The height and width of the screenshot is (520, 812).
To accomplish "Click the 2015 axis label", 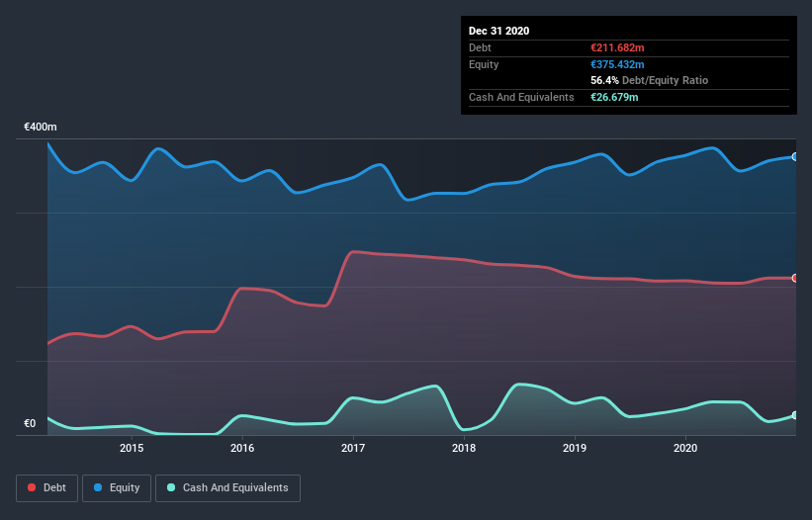I will tap(132, 448).
